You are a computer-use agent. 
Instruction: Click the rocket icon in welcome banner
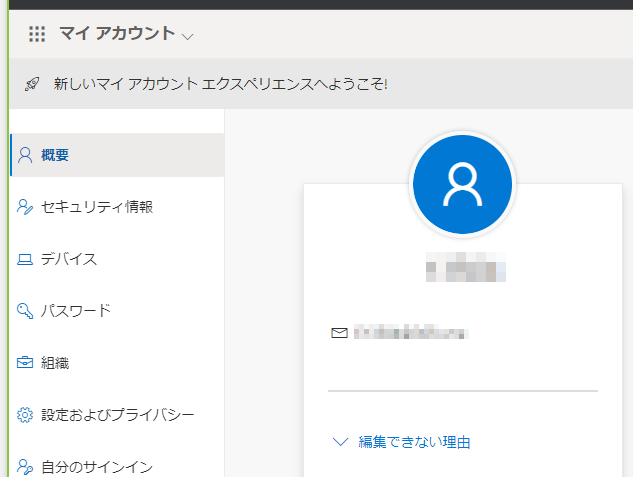(x=33, y=84)
